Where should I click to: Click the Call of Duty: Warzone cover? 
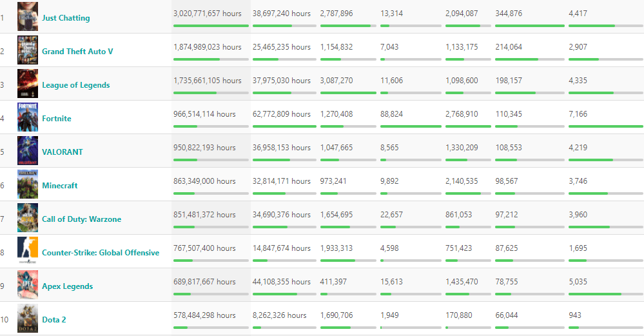[27, 218]
